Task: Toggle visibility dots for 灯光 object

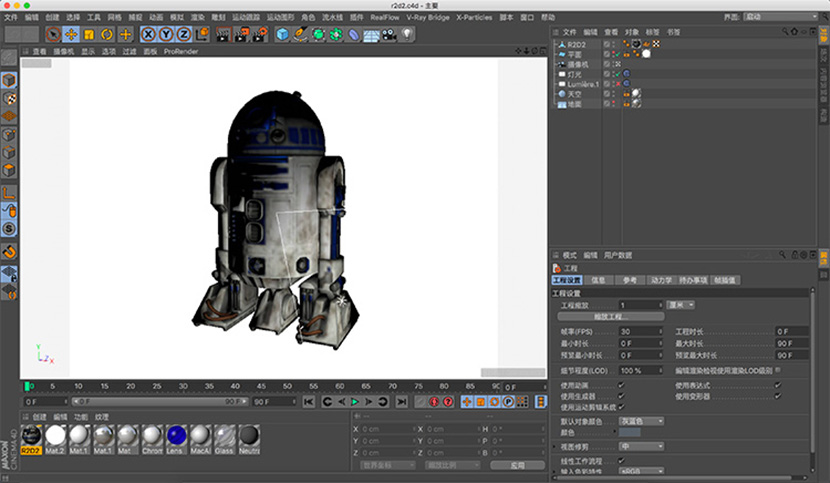Action: coord(614,74)
